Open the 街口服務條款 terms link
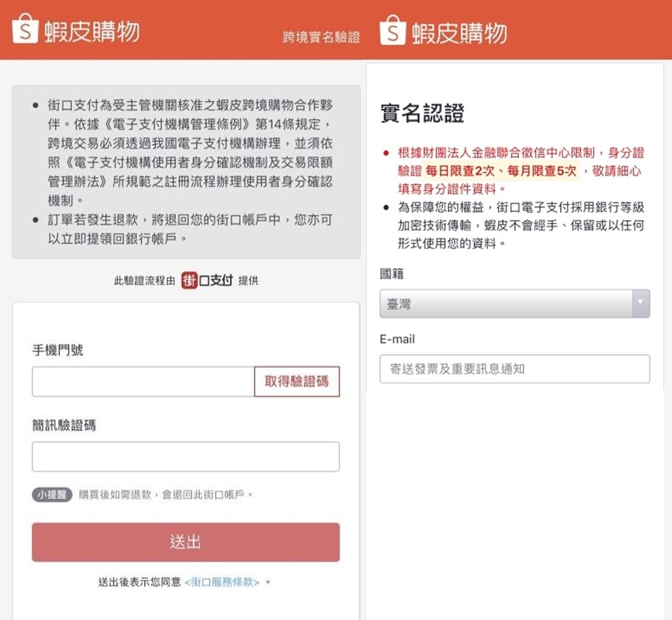Screen dimensions: 672x620 [224, 582]
